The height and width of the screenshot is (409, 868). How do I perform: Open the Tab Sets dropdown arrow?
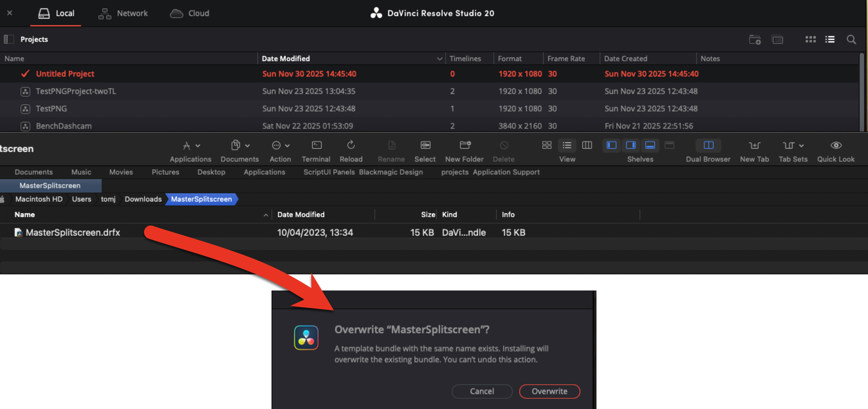click(801, 146)
